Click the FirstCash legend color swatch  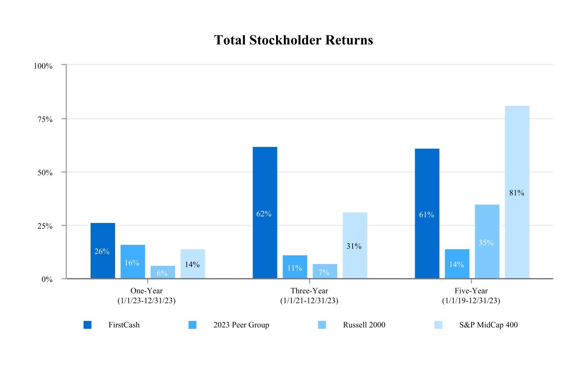[x=87, y=325]
